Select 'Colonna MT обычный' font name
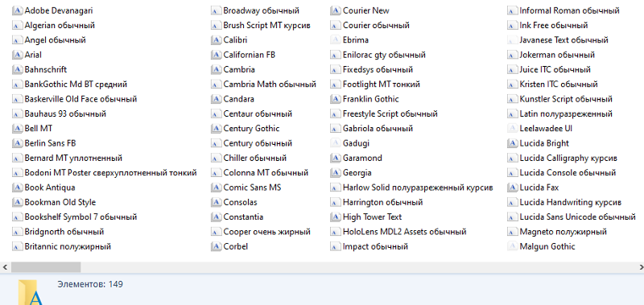This screenshot has width=644, height=305. [x=266, y=173]
